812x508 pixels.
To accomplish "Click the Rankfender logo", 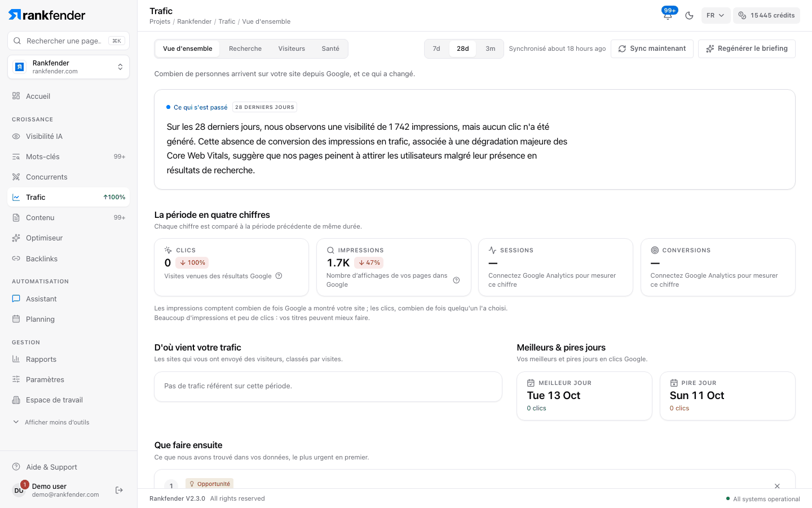I will tap(47, 15).
